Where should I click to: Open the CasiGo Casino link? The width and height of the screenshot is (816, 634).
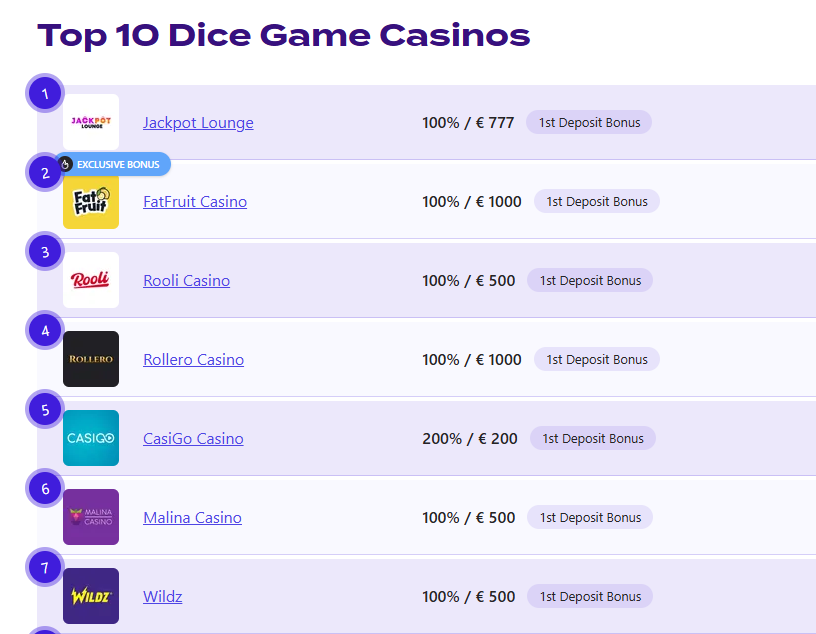tap(193, 439)
